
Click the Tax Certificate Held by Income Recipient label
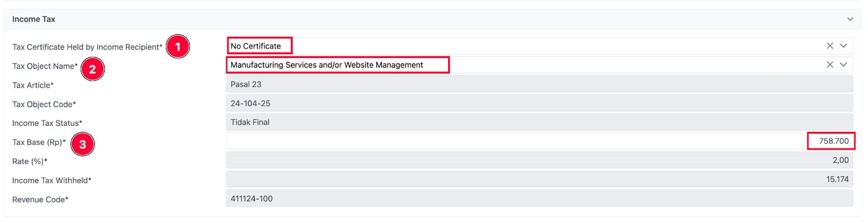coord(87,47)
